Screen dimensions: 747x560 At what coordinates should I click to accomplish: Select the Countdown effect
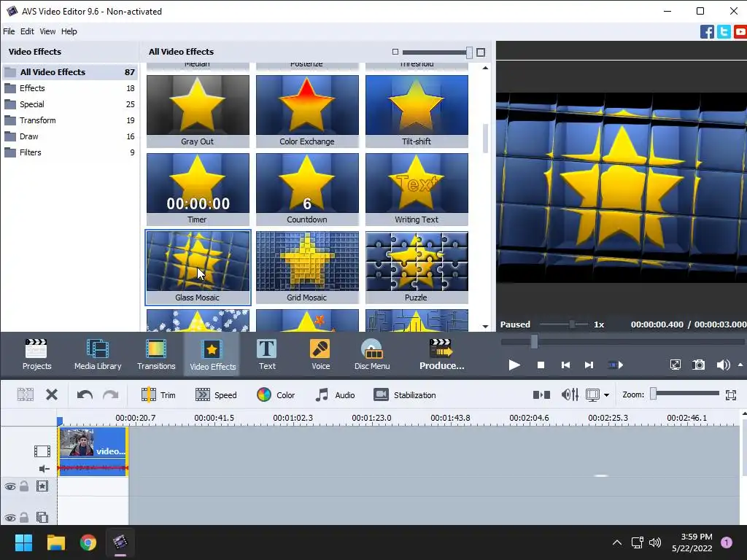point(307,189)
